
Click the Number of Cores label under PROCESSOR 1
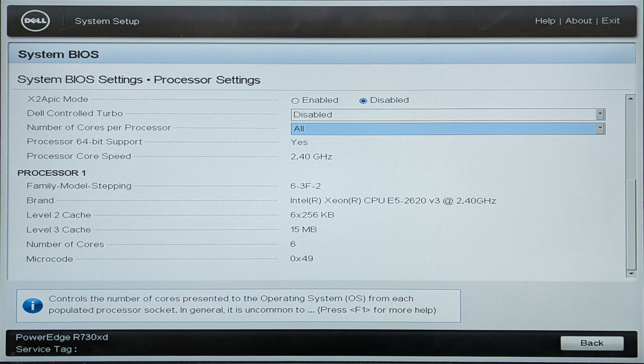pyautogui.click(x=65, y=244)
